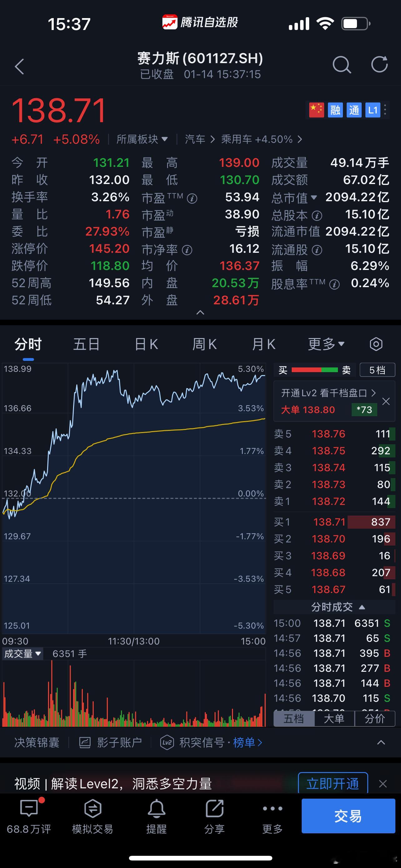Viewport: 401px width, 868px height.
Task: Switch to 月K chart tab
Action: pyautogui.click(x=264, y=344)
